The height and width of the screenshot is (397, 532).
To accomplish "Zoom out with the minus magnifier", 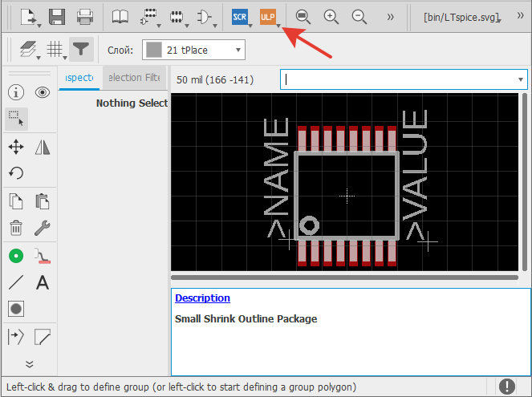I will pyautogui.click(x=359, y=17).
